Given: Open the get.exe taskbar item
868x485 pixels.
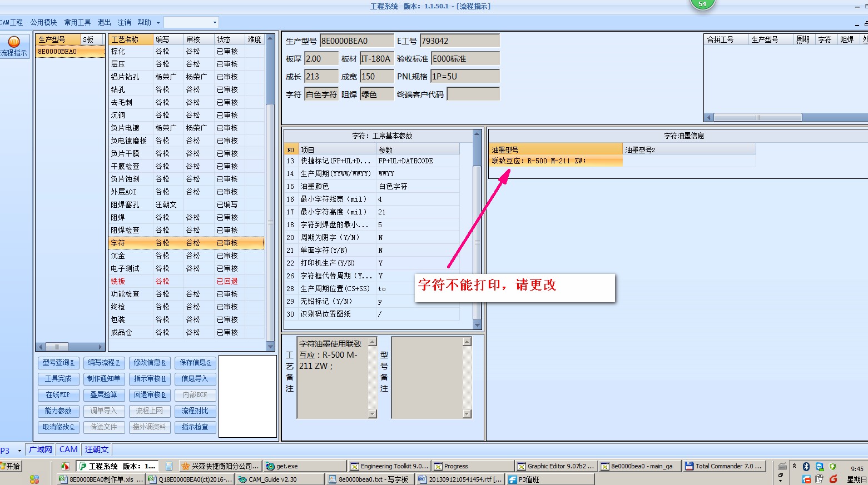Looking at the screenshot, I should (305, 466).
